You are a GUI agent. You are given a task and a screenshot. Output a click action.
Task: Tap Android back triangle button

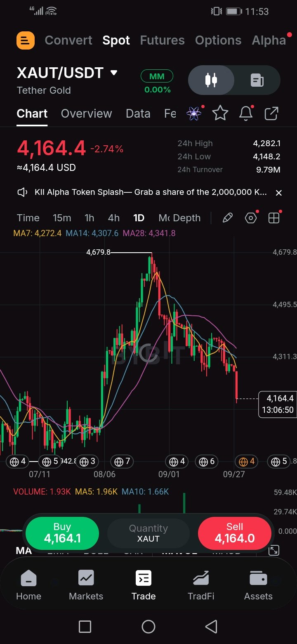[x=211, y=627]
